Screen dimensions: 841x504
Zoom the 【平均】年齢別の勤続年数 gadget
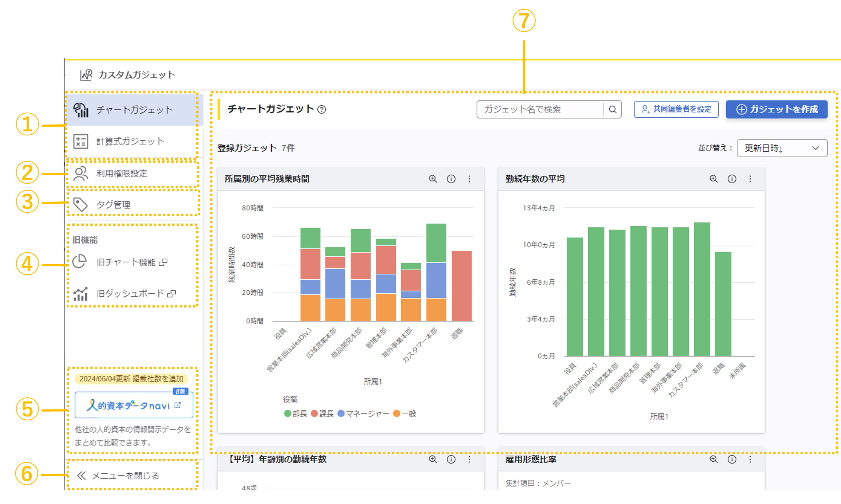[x=432, y=459]
